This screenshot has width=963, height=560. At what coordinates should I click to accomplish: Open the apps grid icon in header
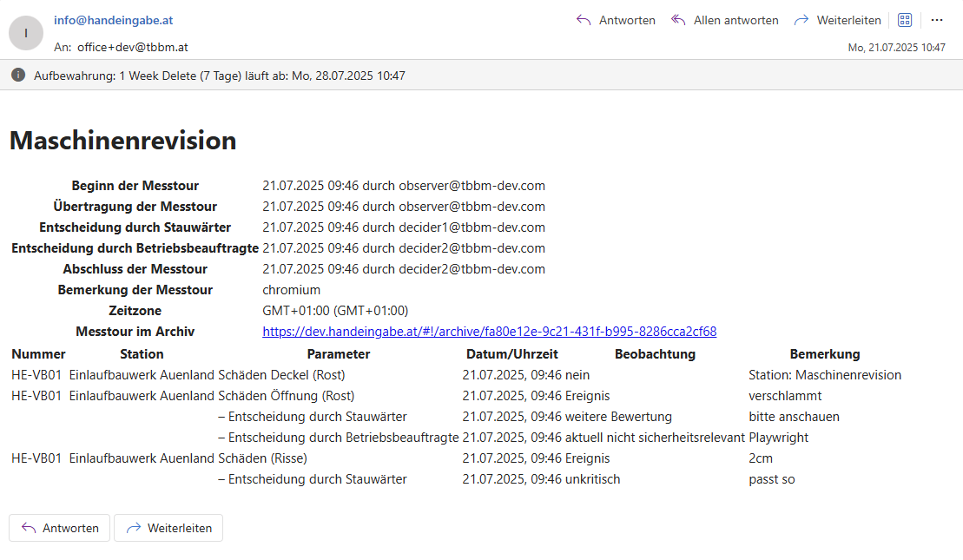905,20
